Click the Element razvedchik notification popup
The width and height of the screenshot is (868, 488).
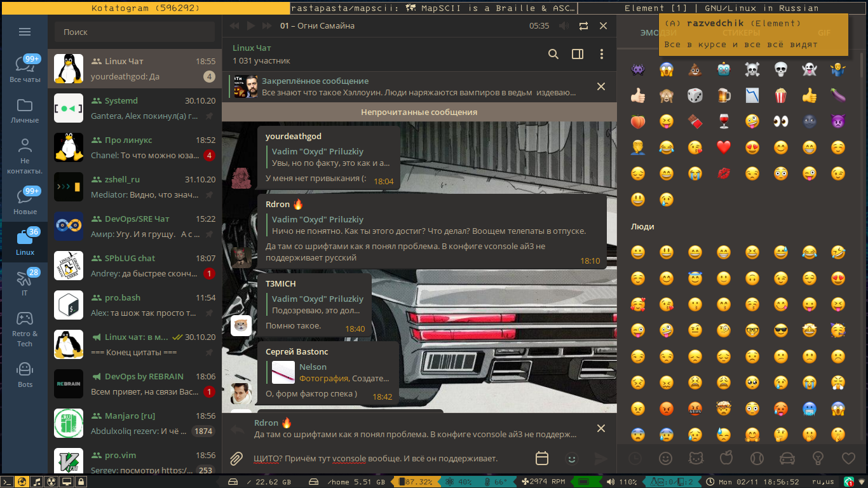tap(753, 34)
